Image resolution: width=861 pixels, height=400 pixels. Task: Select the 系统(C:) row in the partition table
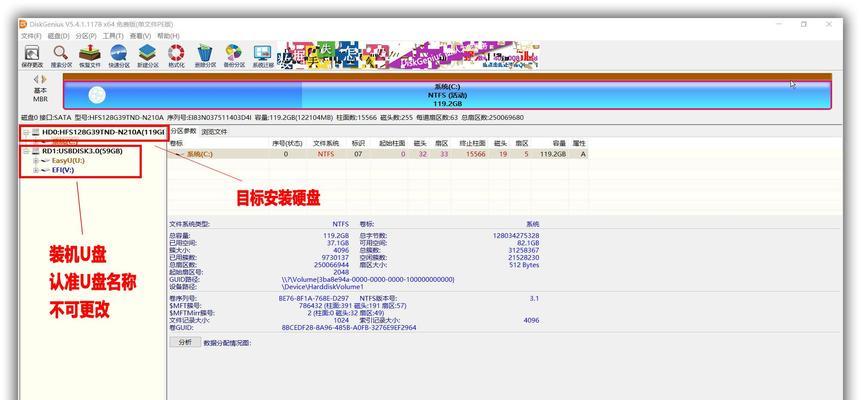point(378,154)
